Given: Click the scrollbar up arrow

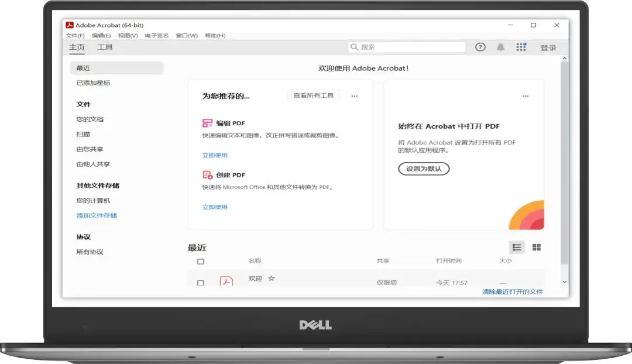Looking at the screenshot, I should coord(564,59).
